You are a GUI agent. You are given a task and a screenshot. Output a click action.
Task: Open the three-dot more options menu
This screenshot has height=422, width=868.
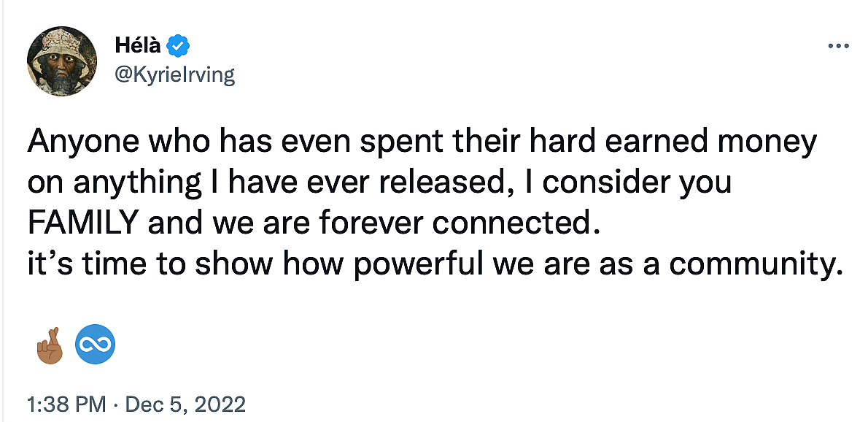(x=839, y=46)
